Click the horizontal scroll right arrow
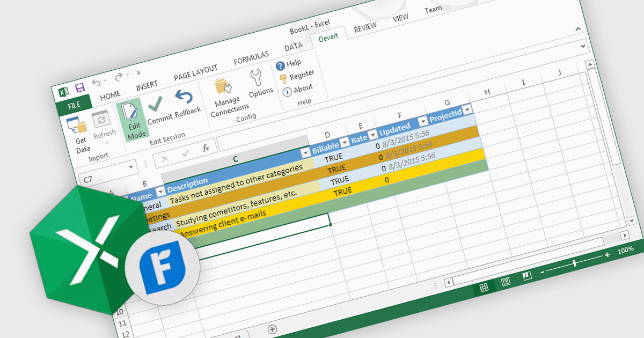Image resolution: width=644 pixels, height=338 pixels. click(x=624, y=236)
